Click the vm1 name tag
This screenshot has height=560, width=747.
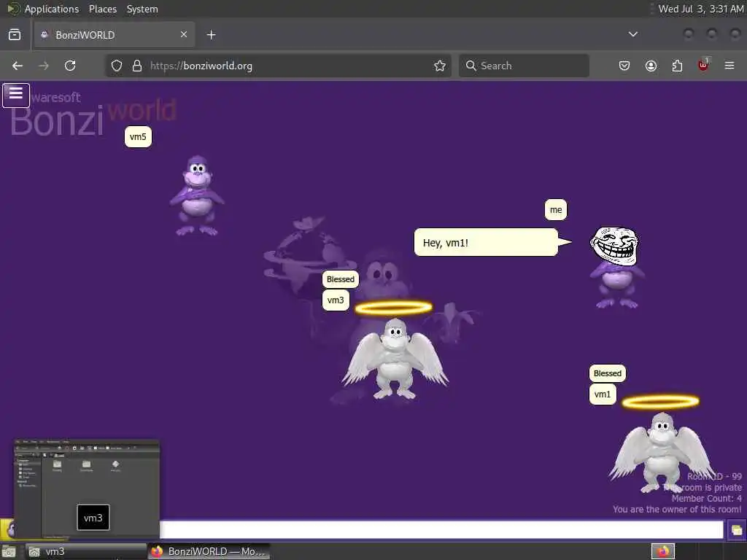click(x=603, y=394)
